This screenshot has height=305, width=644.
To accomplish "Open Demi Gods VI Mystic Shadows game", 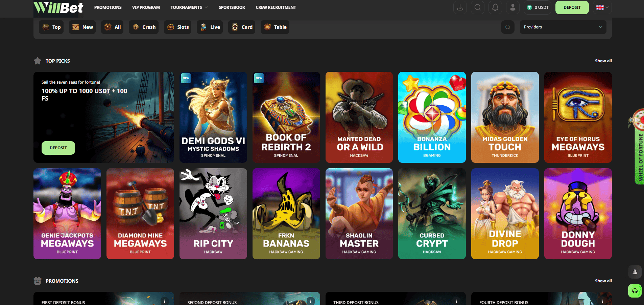I will (x=213, y=117).
